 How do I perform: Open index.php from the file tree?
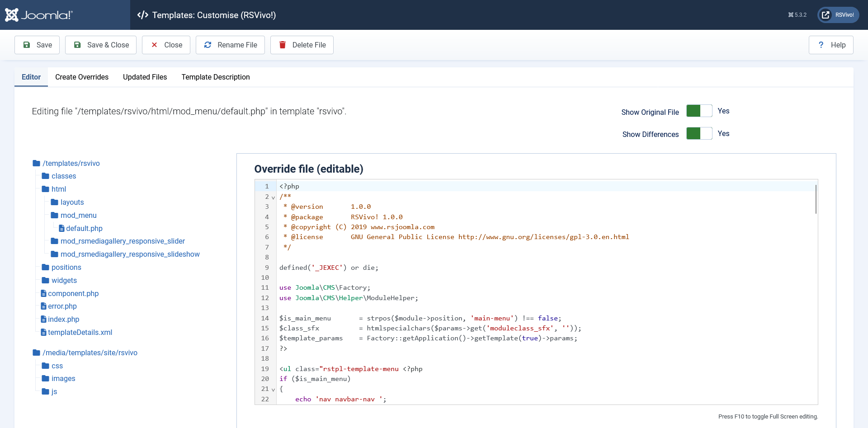click(x=63, y=320)
